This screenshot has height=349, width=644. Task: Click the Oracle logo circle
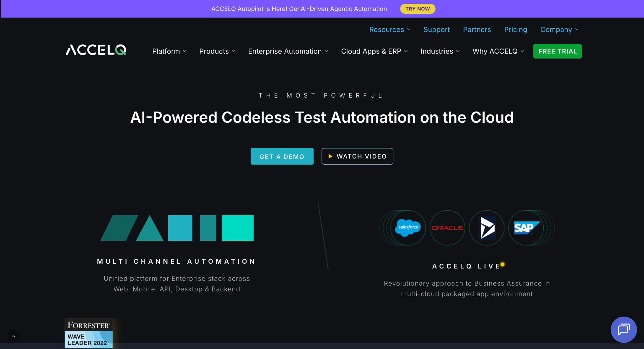[447, 228]
